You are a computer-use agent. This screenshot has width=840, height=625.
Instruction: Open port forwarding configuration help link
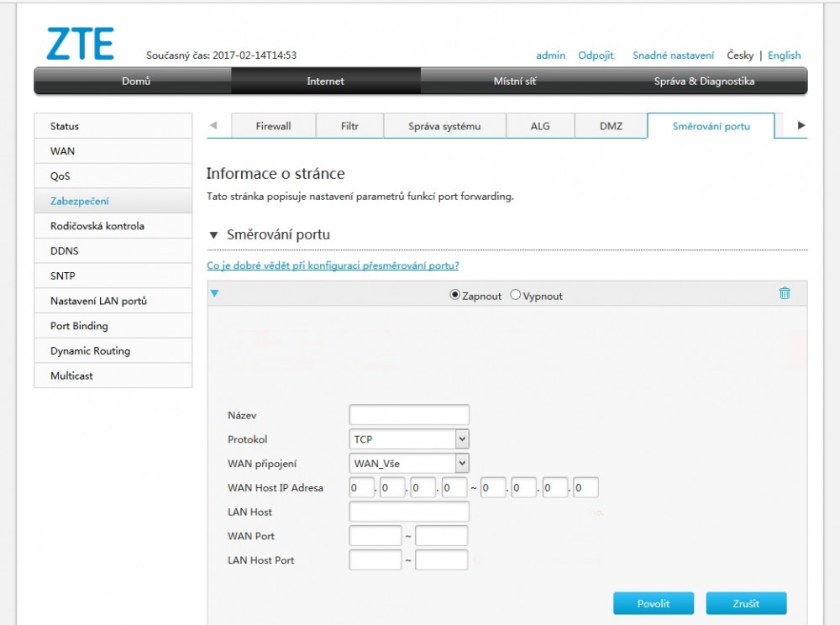333,265
